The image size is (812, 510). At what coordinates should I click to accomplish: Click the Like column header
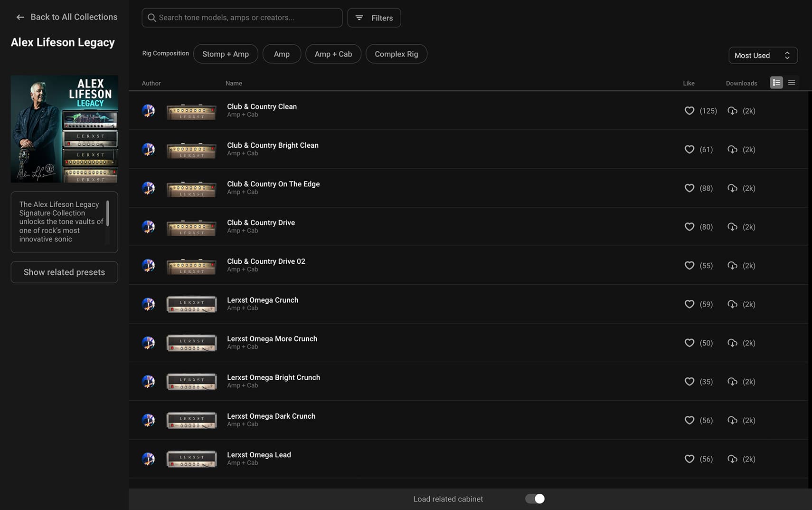[x=689, y=83]
